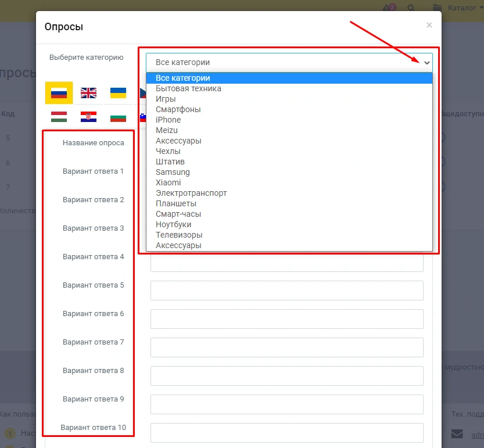Select the Все категории option
This screenshot has height=448, width=484.
[x=182, y=78]
